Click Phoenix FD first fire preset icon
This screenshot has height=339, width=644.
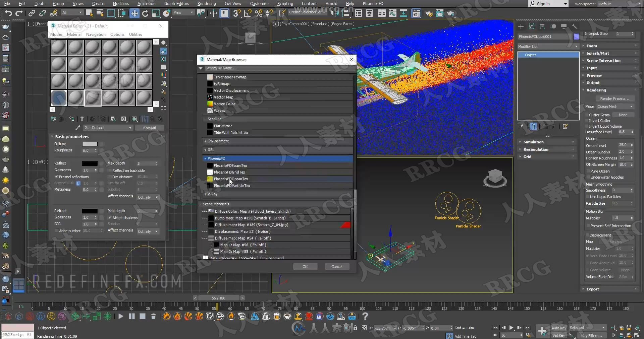[x=166, y=316]
